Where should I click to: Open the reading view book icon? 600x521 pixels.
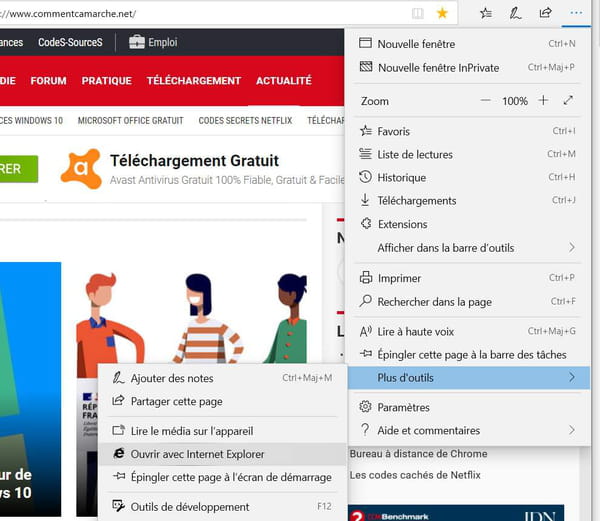click(418, 14)
